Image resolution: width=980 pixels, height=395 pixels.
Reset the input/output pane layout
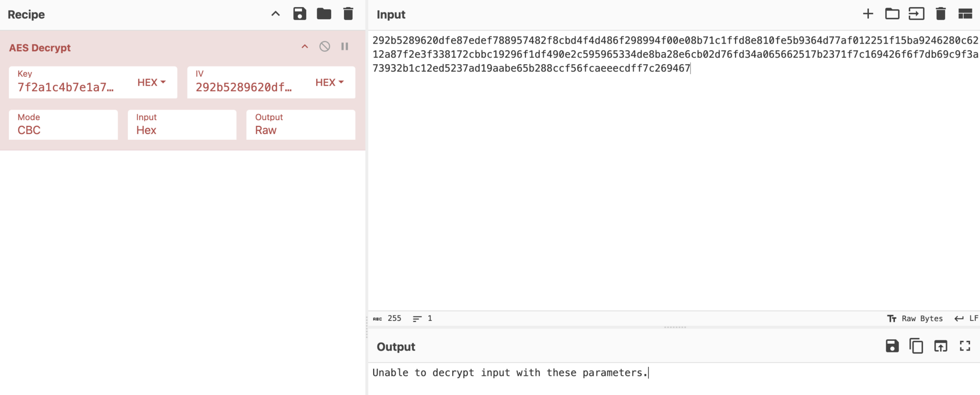click(965, 14)
